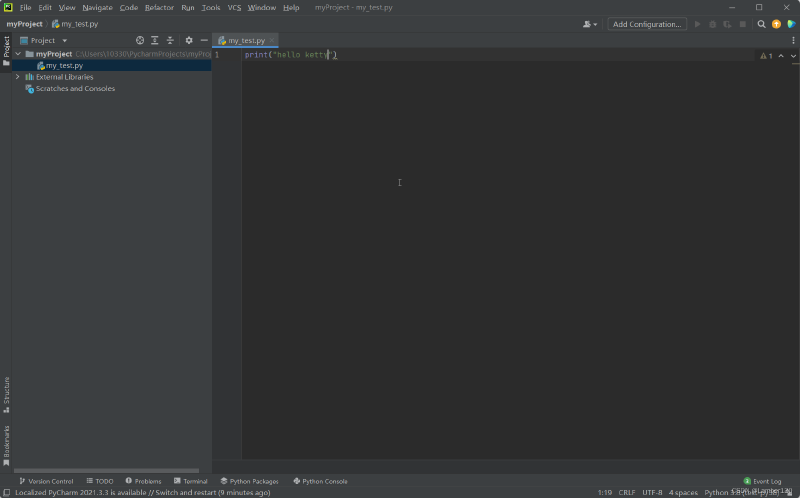Select Scratches and Consoles tree item
This screenshot has width=800, height=498.
(x=75, y=88)
